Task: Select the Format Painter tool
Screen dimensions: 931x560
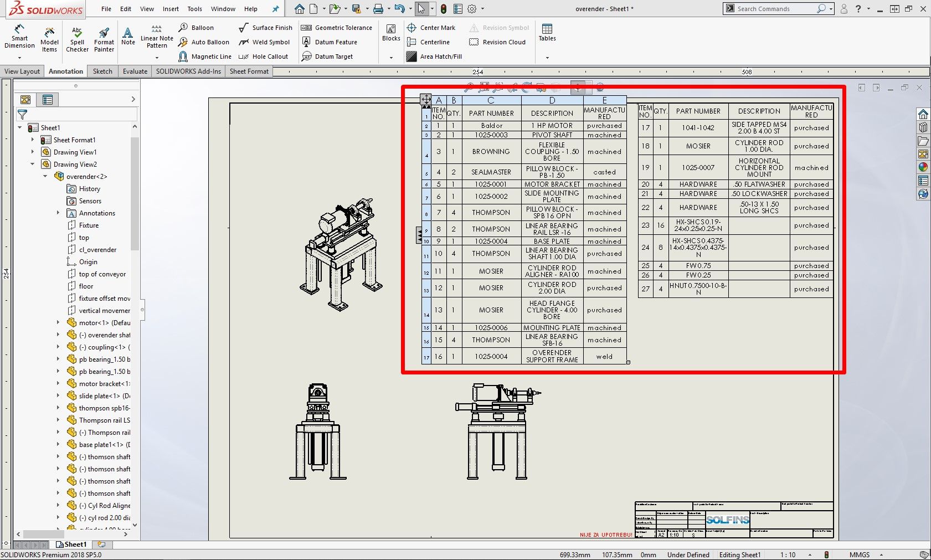Action: pos(104,39)
